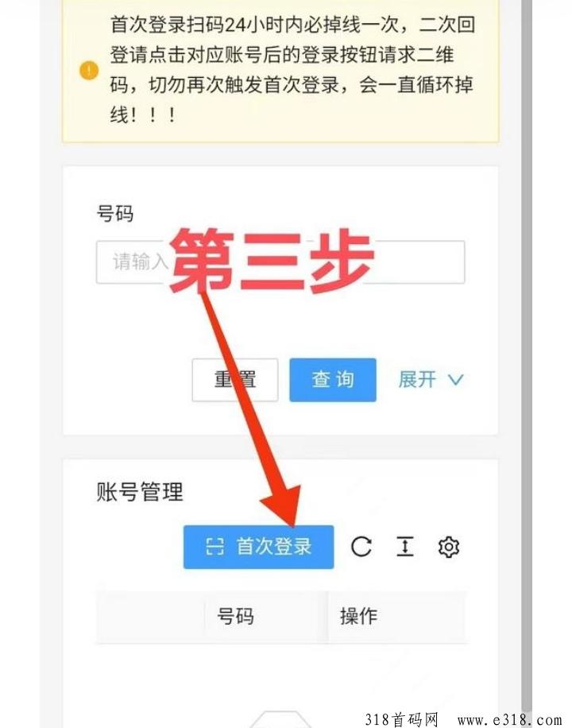Image resolution: width=572 pixels, height=728 pixels.
Task: Click the www.e318.com watermark link
Action: (509, 720)
